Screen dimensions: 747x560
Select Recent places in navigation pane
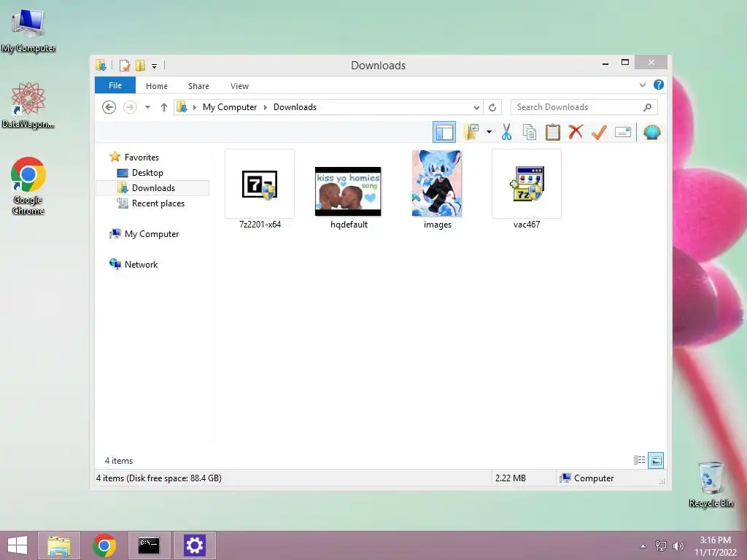click(x=158, y=203)
